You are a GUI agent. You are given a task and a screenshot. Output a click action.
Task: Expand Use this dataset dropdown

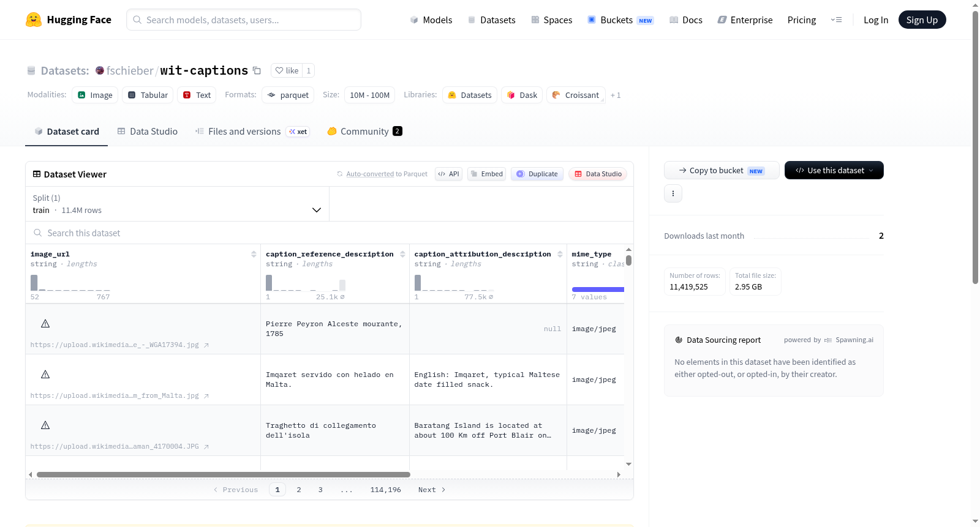[834, 170]
